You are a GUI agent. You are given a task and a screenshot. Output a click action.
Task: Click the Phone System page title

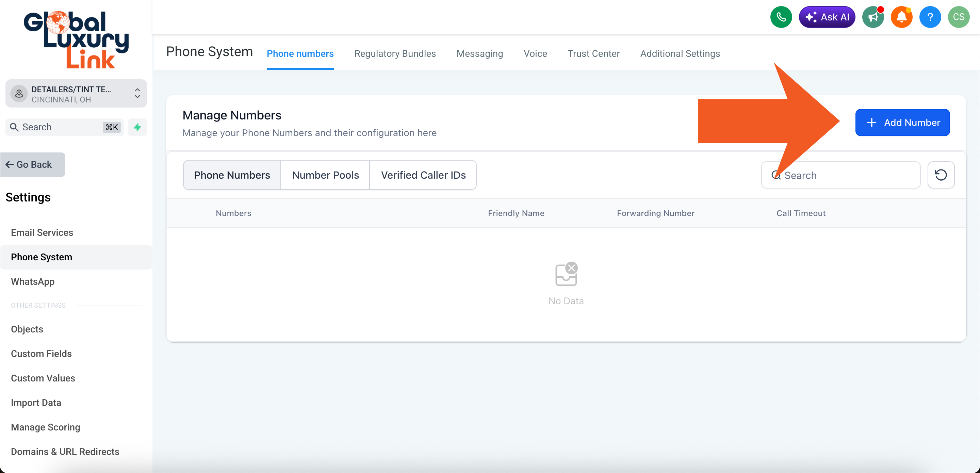(209, 52)
